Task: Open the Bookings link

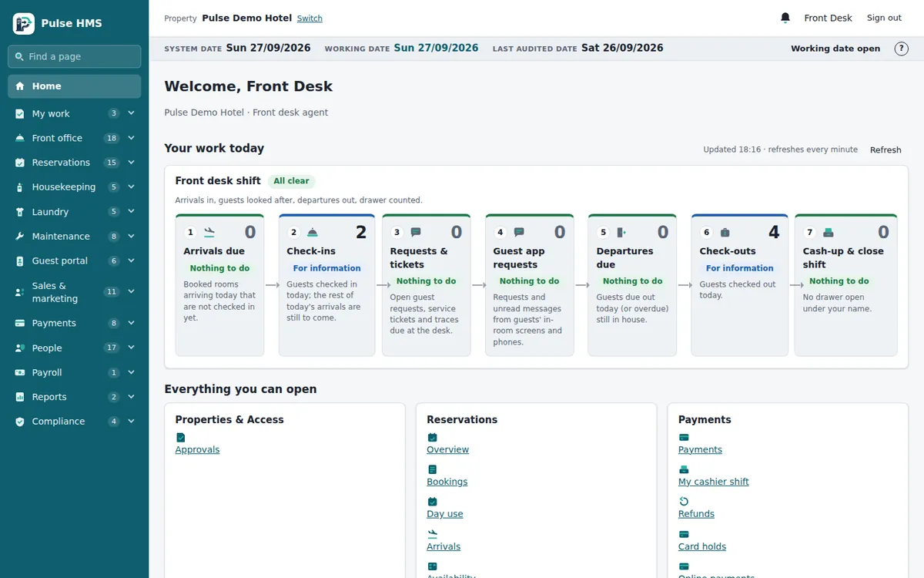Action: click(447, 482)
